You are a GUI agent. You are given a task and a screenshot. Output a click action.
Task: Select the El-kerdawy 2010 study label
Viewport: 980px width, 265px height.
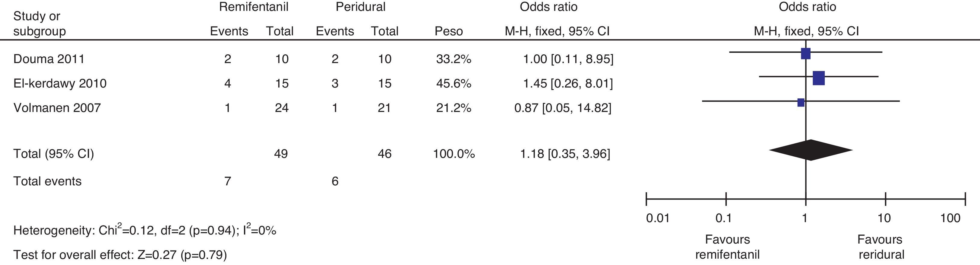point(60,83)
